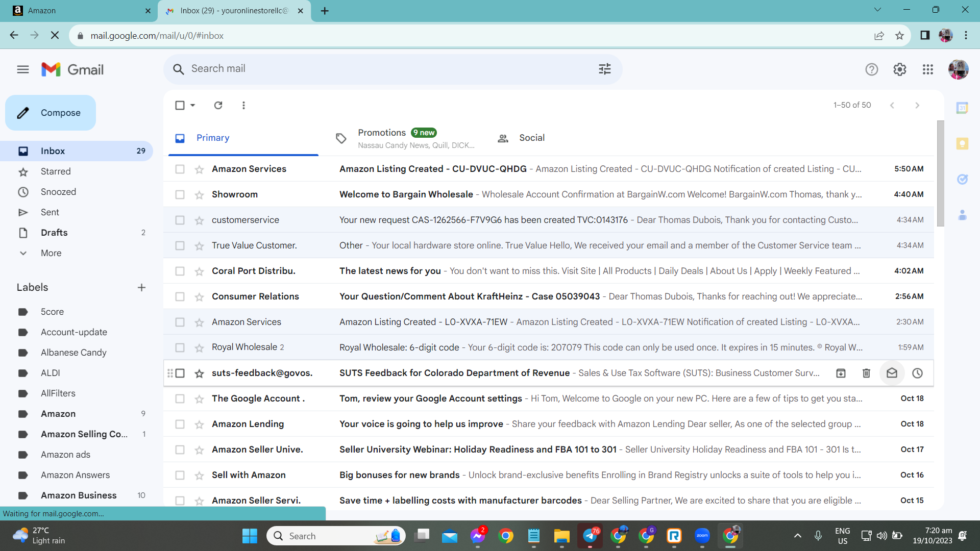Switch to the Primary tab
The height and width of the screenshot is (551, 980).
tap(243, 138)
